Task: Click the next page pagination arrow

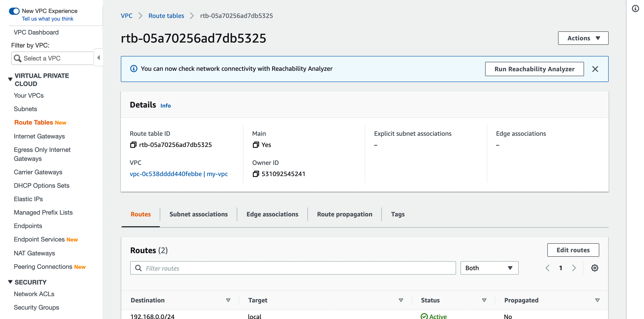Action: [574, 268]
